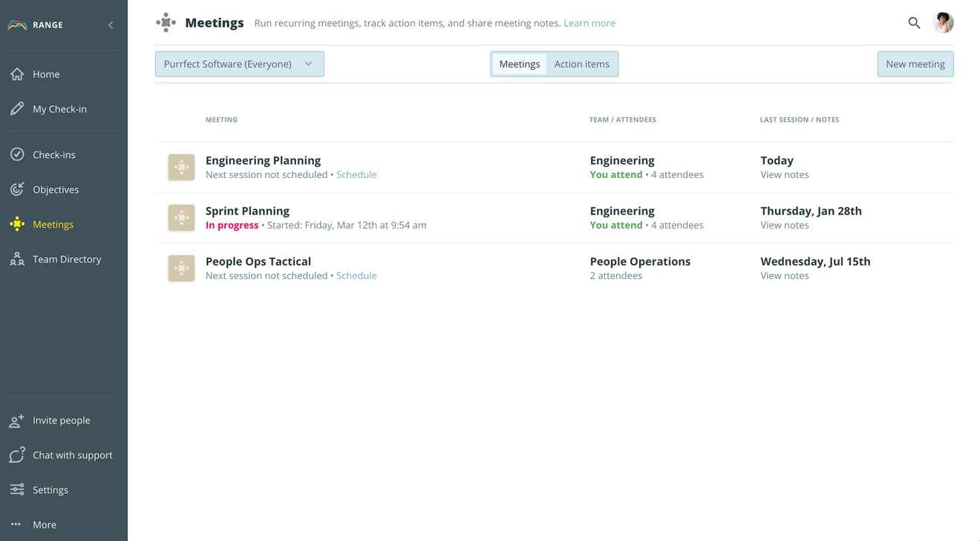The width and height of the screenshot is (980, 541).
Task: Click the Range rainbow logo
Action: click(17, 25)
